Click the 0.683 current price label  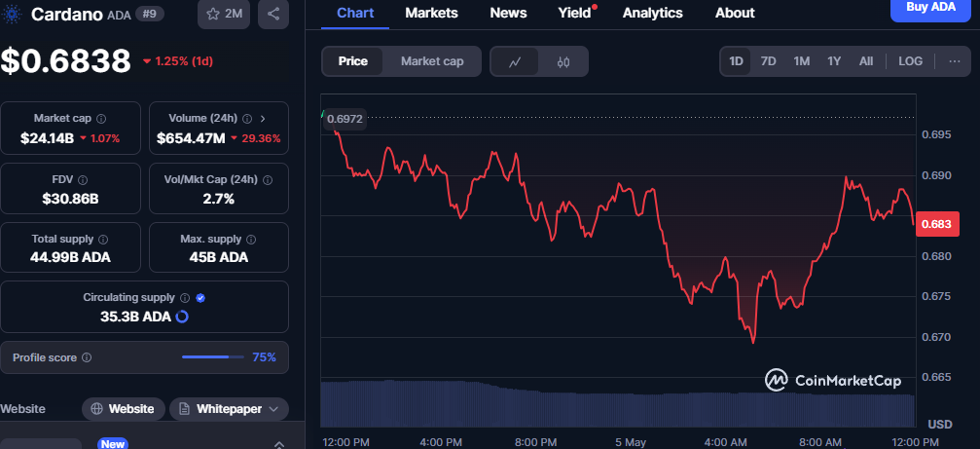pos(937,224)
